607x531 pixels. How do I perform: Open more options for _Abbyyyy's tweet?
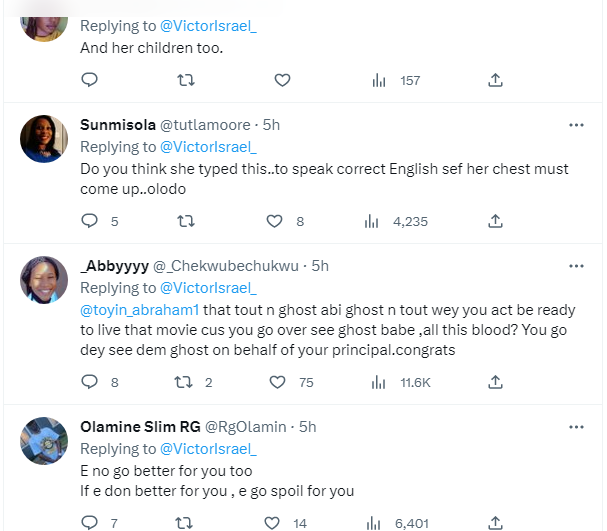pyautogui.click(x=576, y=266)
